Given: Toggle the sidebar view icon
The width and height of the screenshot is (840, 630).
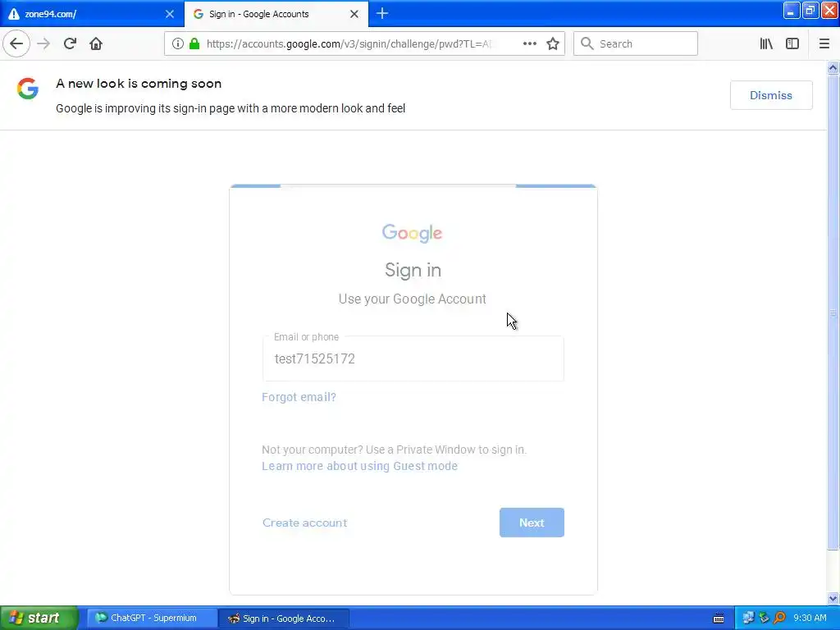Looking at the screenshot, I should pos(792,43).
